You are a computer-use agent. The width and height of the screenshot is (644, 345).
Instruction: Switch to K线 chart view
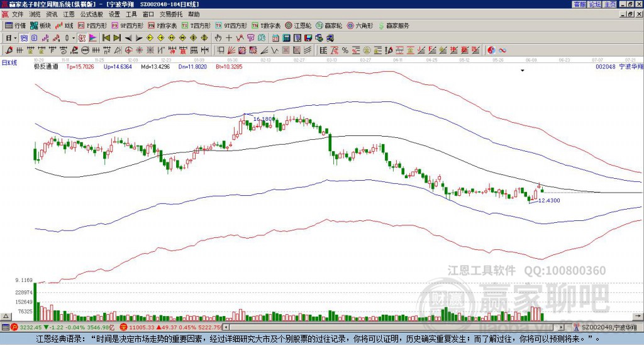tap(65, 25)
